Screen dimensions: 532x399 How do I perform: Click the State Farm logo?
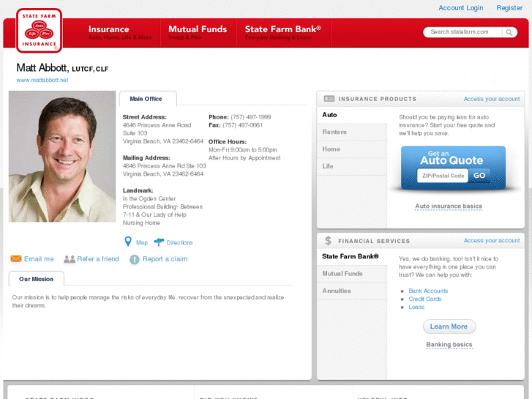point(39,31)
